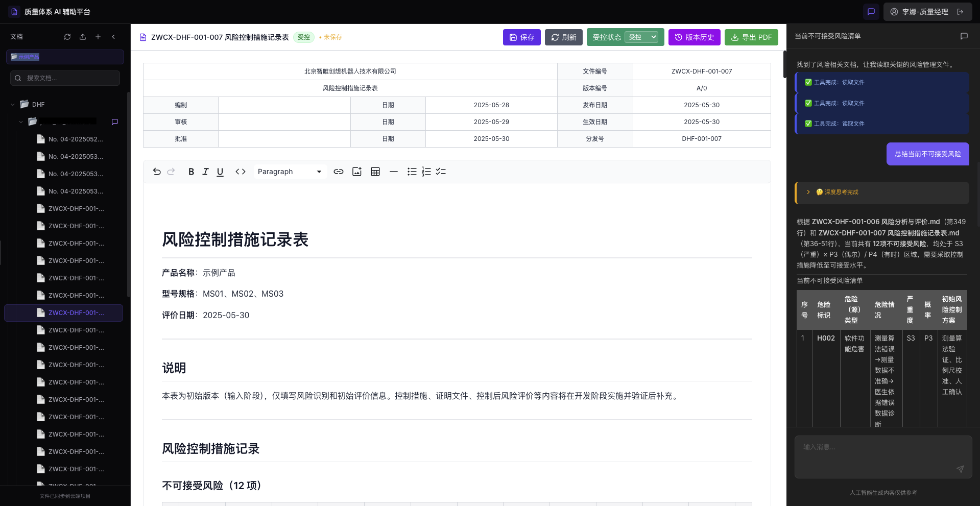Insert inline code formatting
The width and height of the screenshot is (980, 506).
(x=241, y=172)
